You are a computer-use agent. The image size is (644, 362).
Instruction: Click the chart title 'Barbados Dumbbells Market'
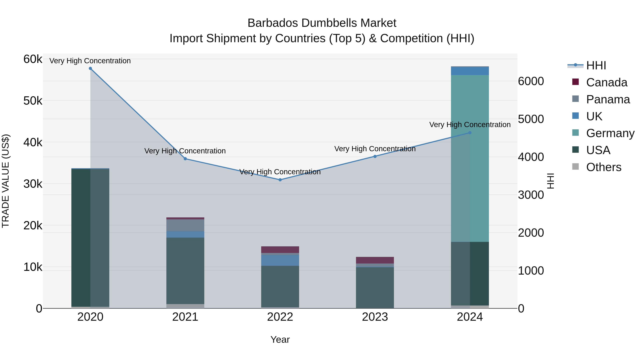pyautogui.click(x=322, y=23)
